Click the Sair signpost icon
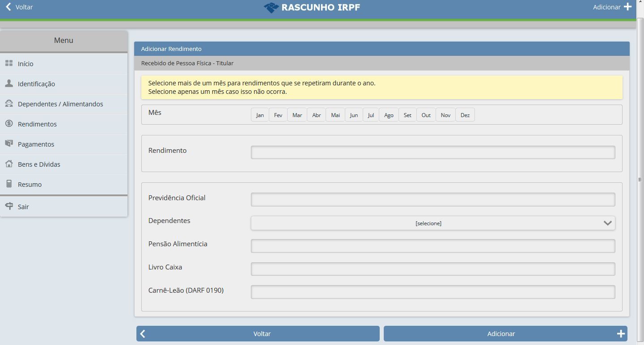The width and height of the screenshot is (644, 345). (x=9, y=206)
